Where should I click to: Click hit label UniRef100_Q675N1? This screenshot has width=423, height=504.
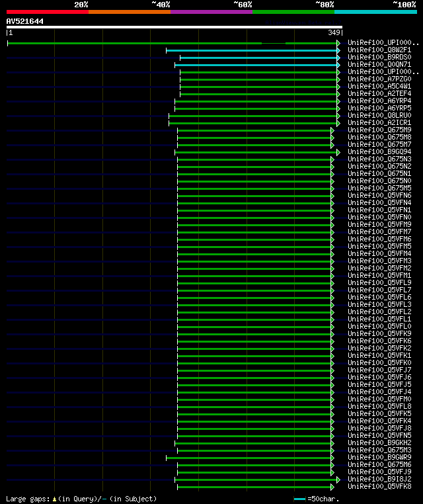379,173
